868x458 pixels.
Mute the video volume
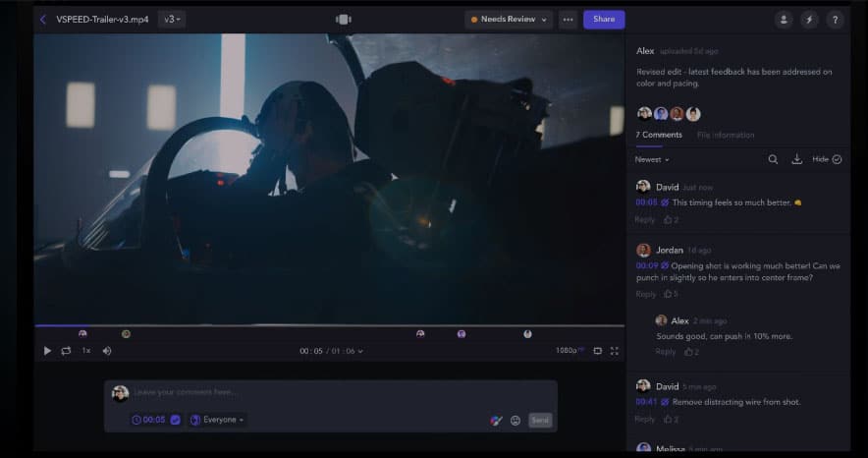(x=107, y=351)
